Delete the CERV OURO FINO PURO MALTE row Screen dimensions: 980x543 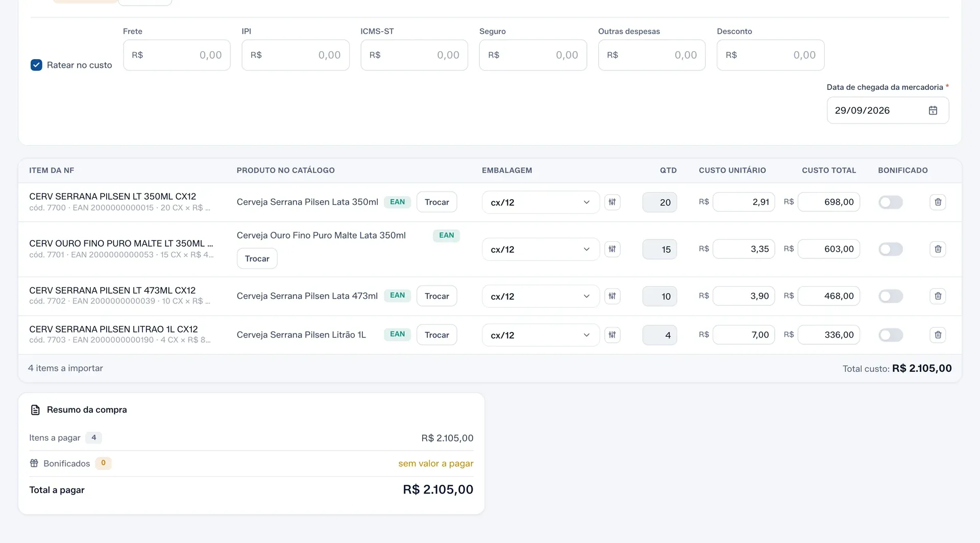coord(938,249)
